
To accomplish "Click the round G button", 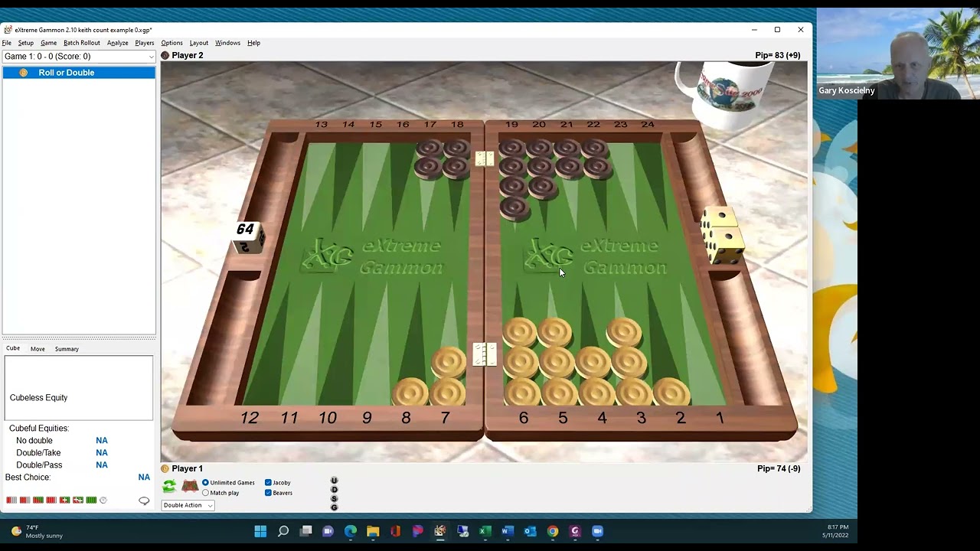I will (334, 507).
